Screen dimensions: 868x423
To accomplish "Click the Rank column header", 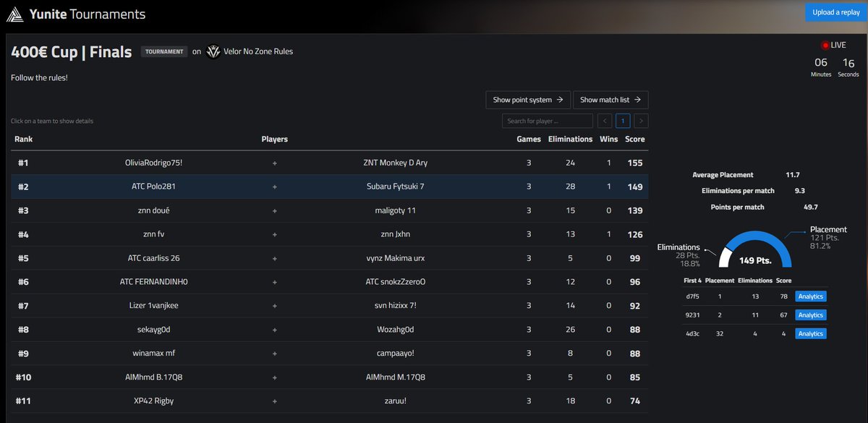I will coord(23,139).
